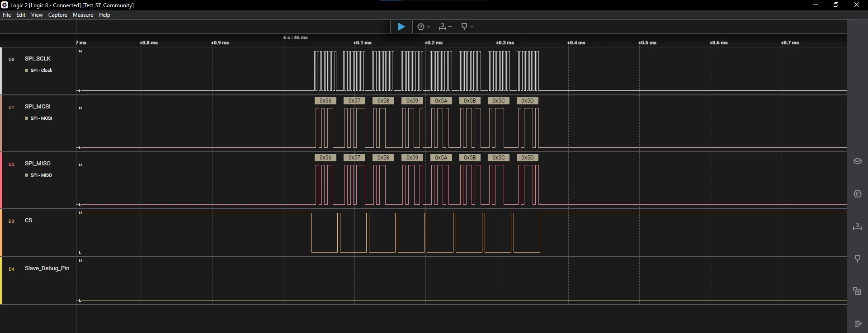Click the 0x5A decoded byte on MOSI

tap(441, 101)
